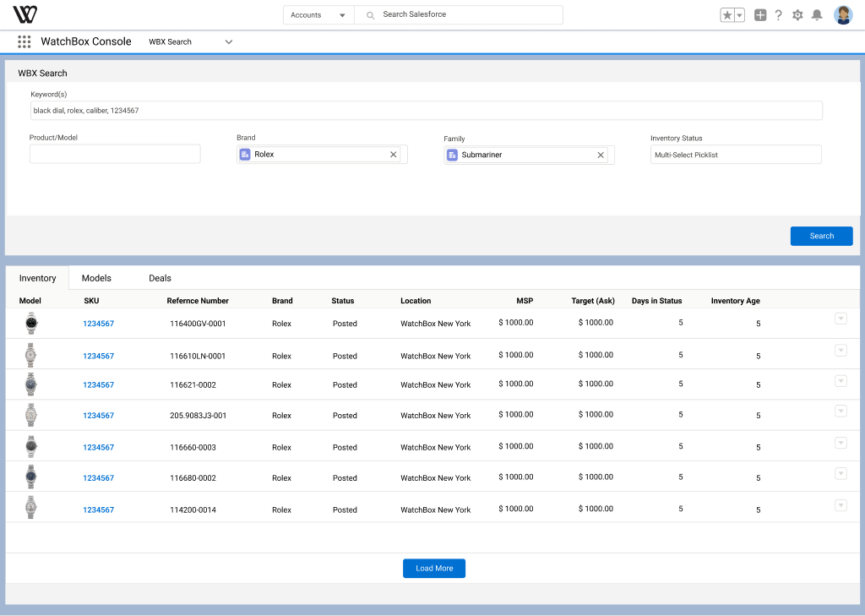The width and height of the screenshot is (865, 616).
Task: Click the Rolex brand record icon
Action: point(245,155)
